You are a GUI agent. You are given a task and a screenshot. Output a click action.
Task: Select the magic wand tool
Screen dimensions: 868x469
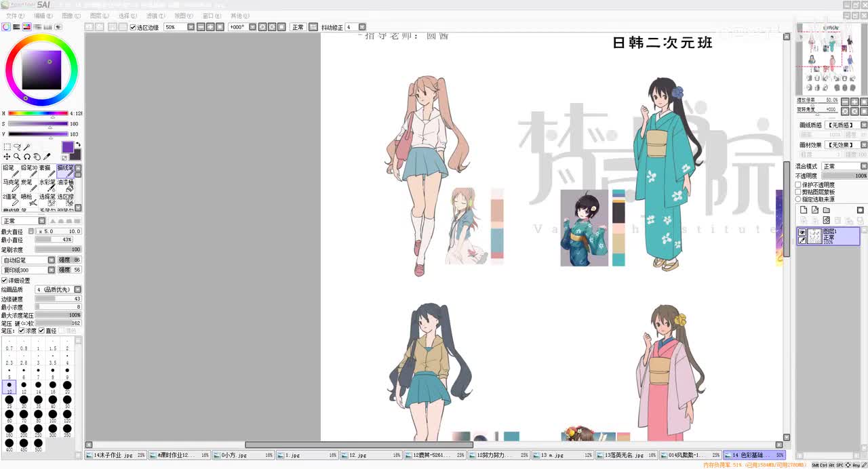pos(27,147)
